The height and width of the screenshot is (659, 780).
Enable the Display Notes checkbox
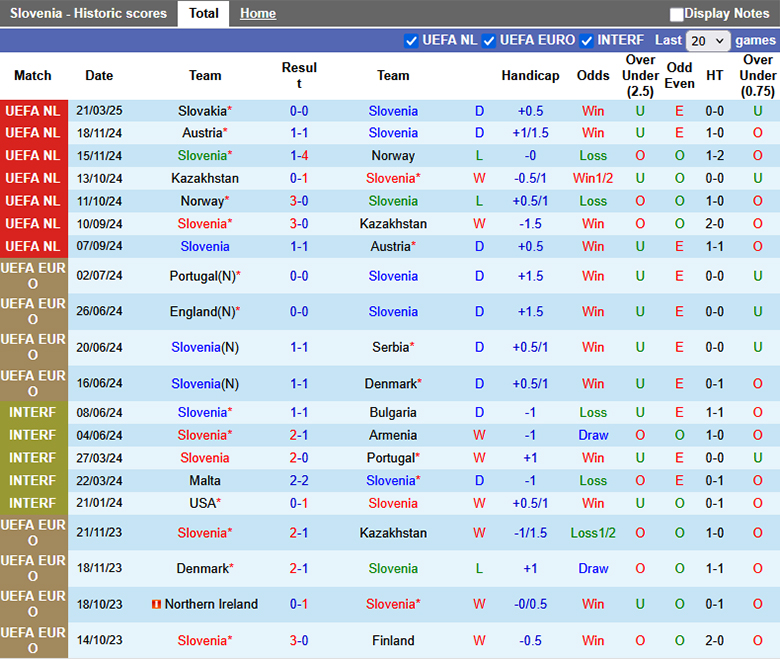[x=676, y=14]
